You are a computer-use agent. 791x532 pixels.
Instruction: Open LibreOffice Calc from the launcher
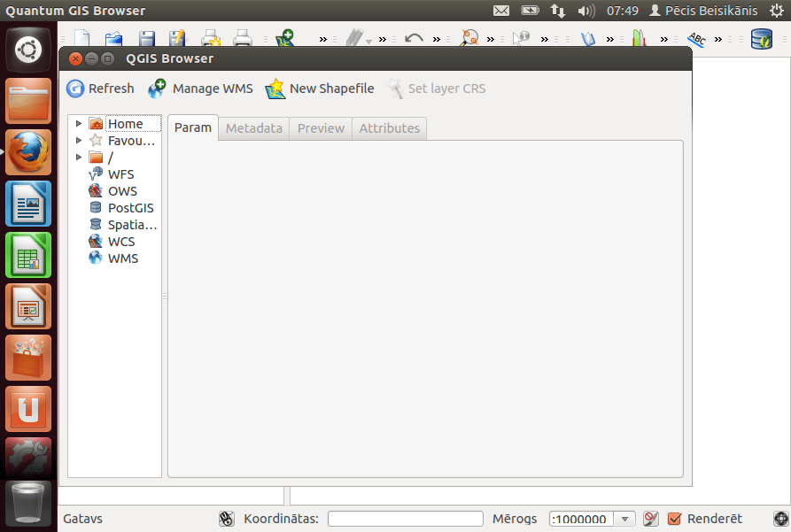click(x=28, y=255)
